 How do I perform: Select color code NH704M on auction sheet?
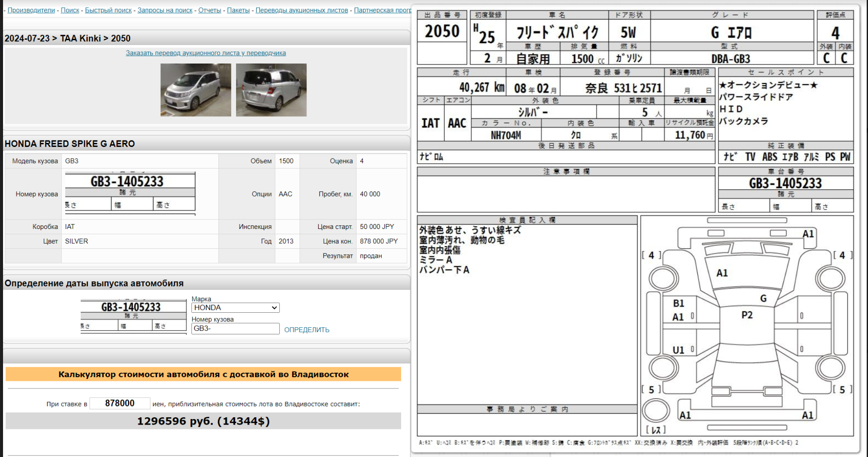[506, 135]
